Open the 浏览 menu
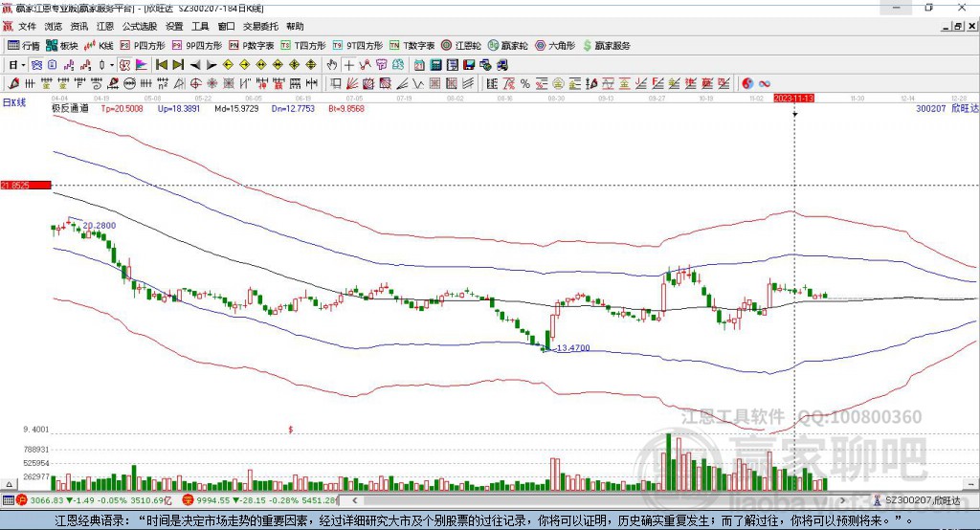980x530 pixels. (x=54, y=26)
